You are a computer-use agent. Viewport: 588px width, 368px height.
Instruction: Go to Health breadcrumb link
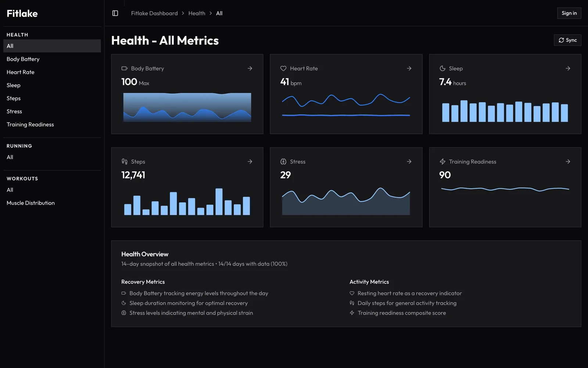197,13
